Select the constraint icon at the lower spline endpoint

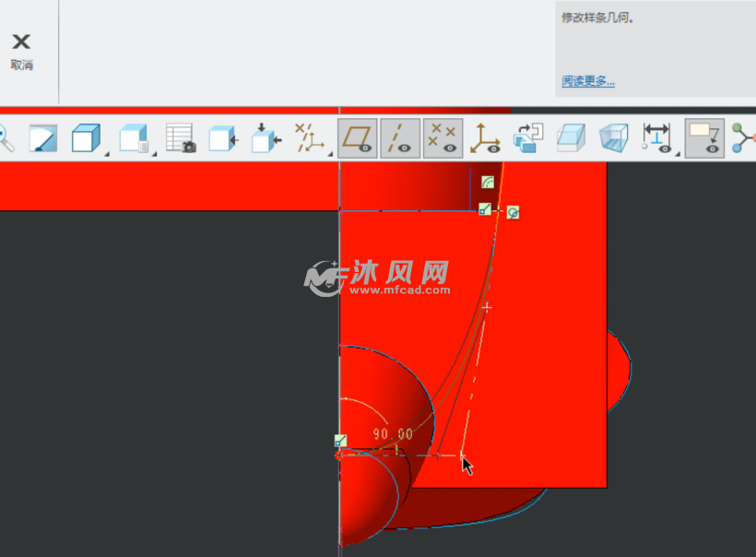[x=340, y=441]
